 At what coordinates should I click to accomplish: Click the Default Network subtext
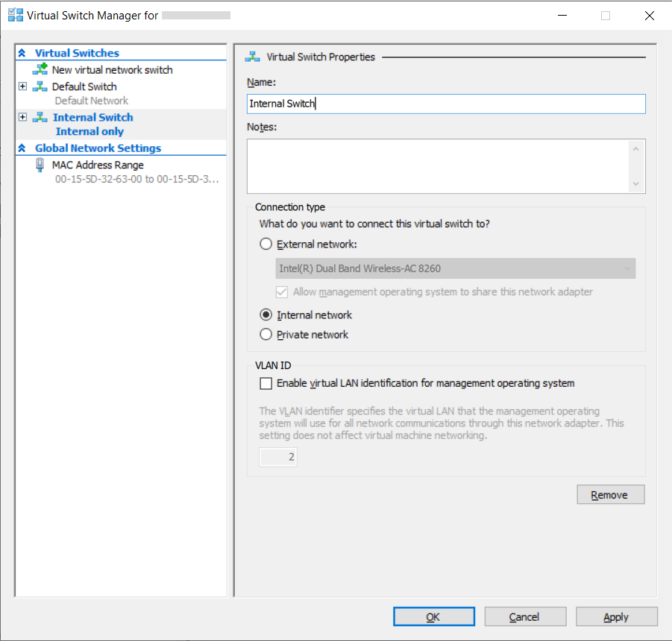coord(91,101)
